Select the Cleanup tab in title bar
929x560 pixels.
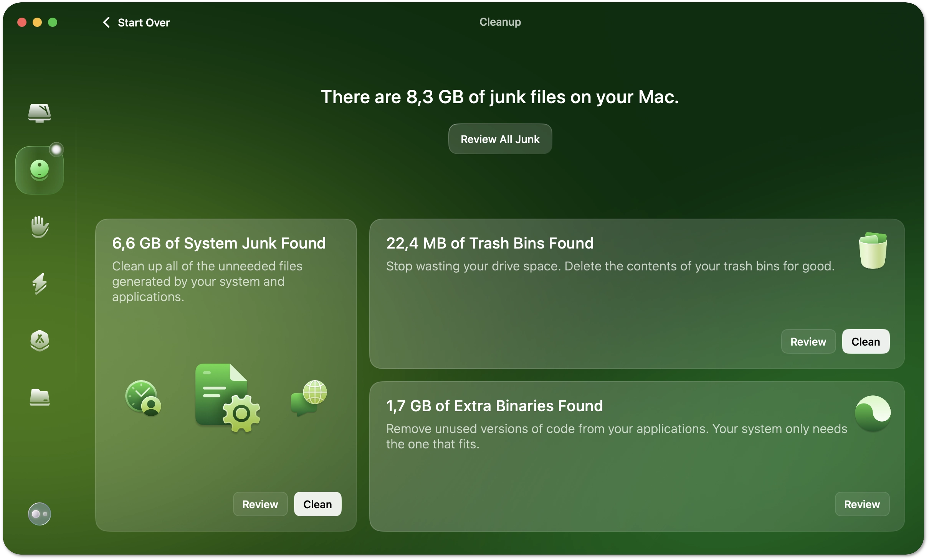[500, 22]
